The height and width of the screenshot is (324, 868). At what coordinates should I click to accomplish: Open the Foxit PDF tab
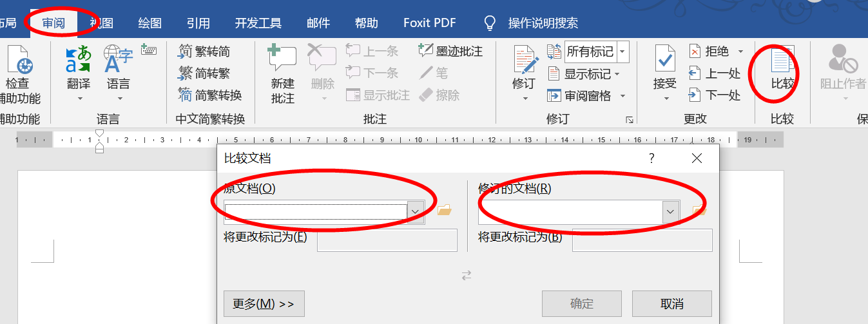(430, 23)
